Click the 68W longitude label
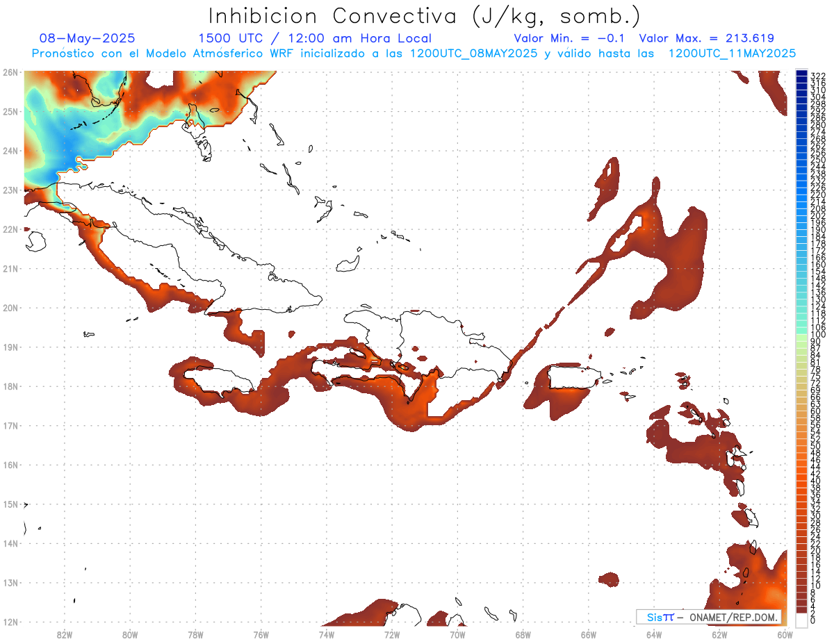834x644 pixels. [x=523, y=634]
